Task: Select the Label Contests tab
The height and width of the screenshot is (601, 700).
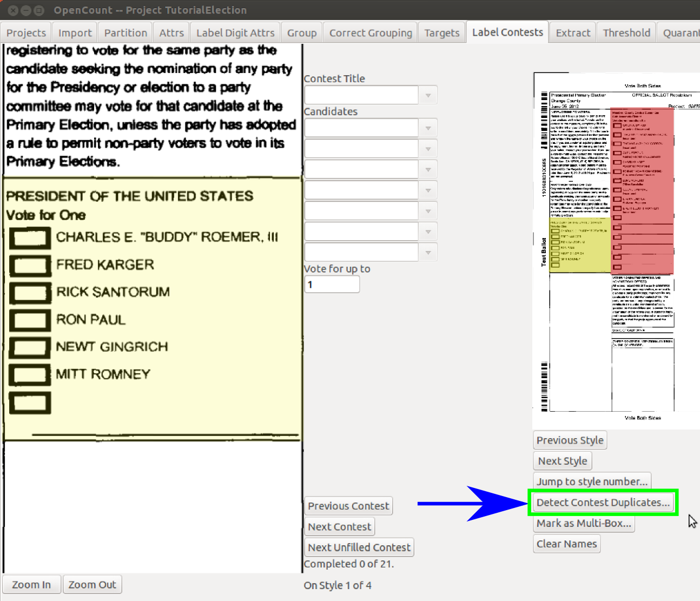Action: [507, 32]
